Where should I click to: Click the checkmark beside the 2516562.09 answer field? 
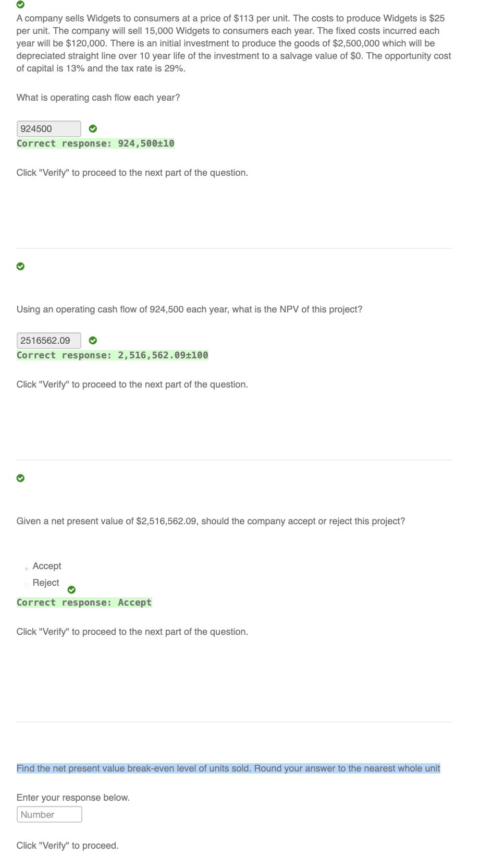point(93,340)
